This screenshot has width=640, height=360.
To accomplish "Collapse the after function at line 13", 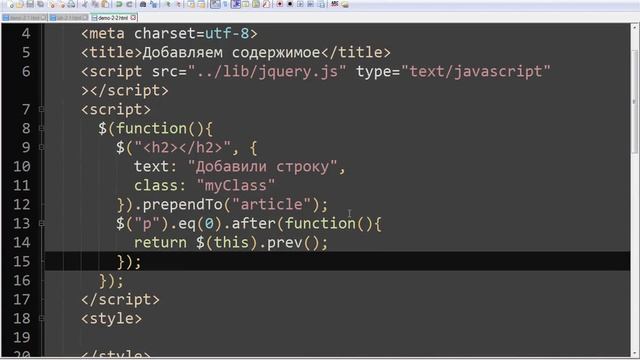I will point(41,223).
